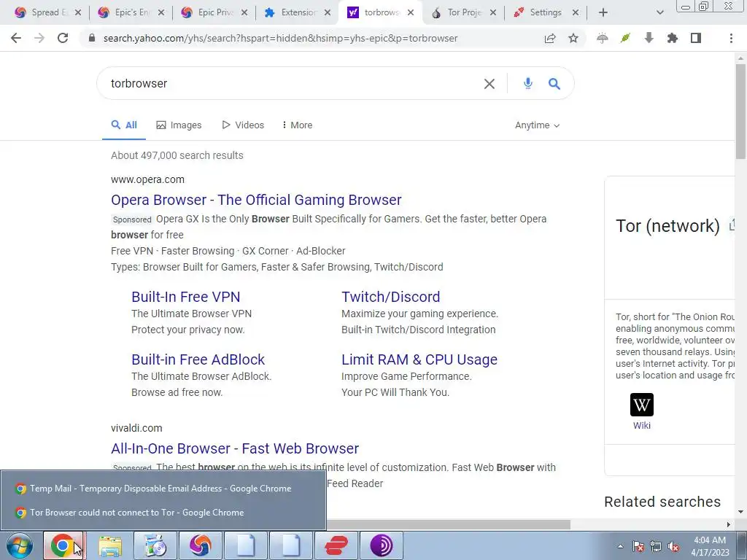Share the Tor (network) knowledge card
Screen dimensions: 747x560
click(732, 225)
